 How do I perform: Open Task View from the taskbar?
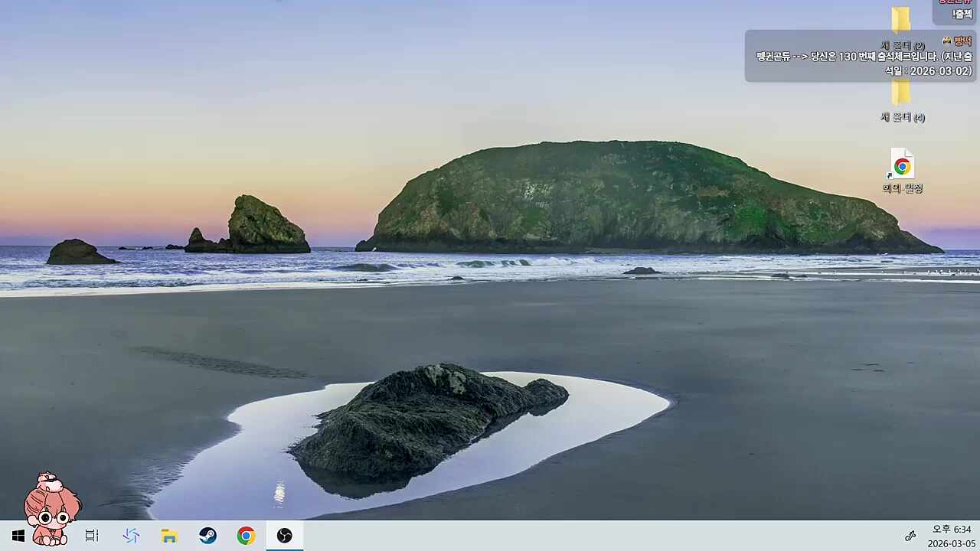92,536
